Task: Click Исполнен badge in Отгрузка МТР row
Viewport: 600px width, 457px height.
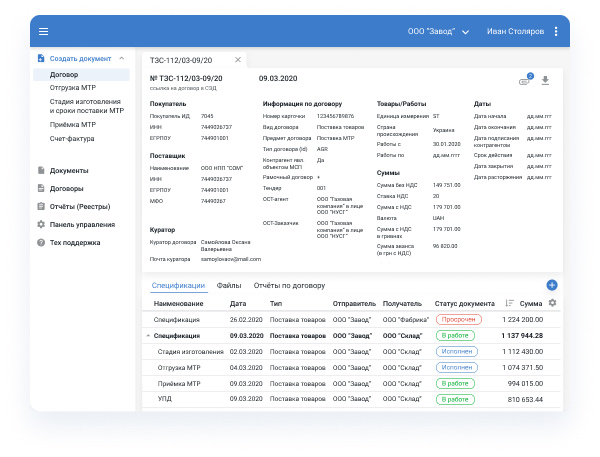Action: [x=457, y=367]
